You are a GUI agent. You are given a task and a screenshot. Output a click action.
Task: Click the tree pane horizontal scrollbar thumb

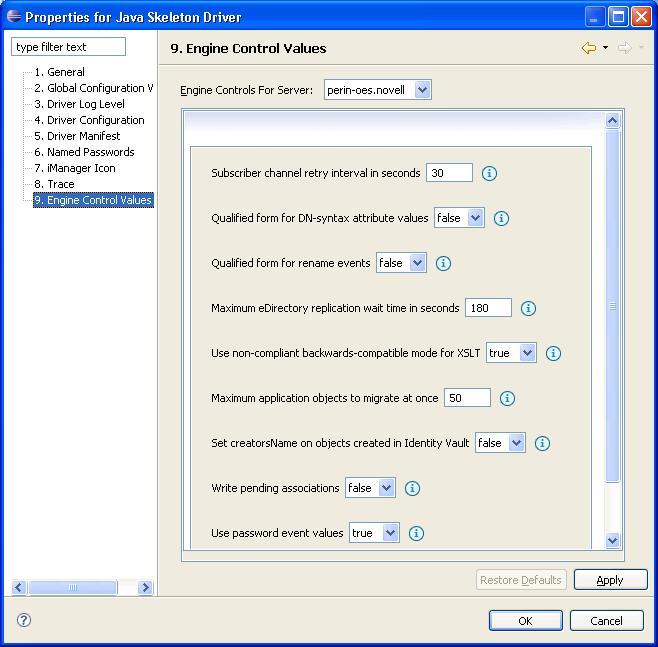72,587
